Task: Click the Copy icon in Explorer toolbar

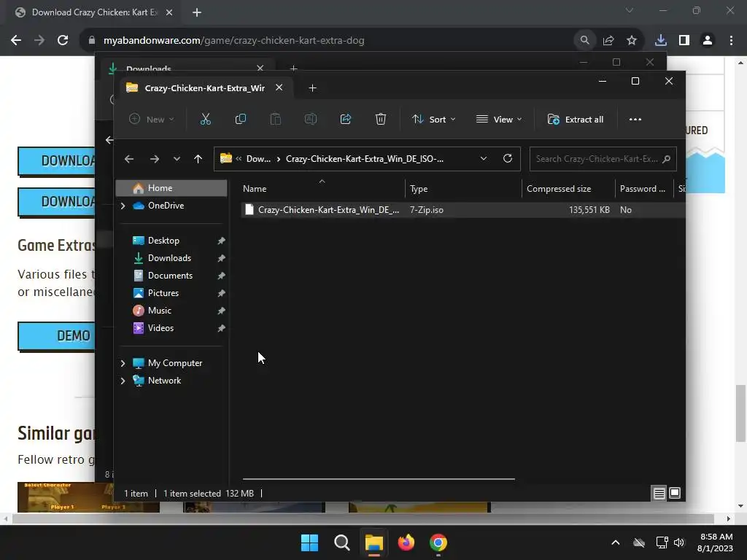Action: (241, 119)
